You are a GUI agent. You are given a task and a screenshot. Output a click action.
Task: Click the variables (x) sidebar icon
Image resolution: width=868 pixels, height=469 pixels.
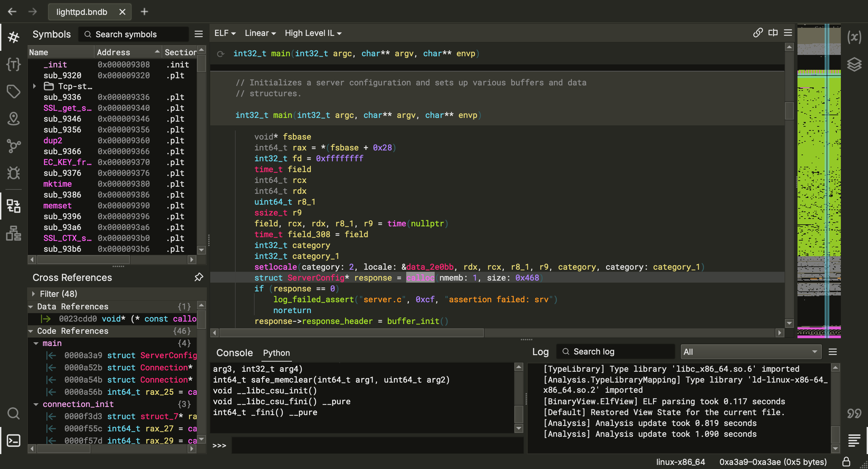(854, 37)
